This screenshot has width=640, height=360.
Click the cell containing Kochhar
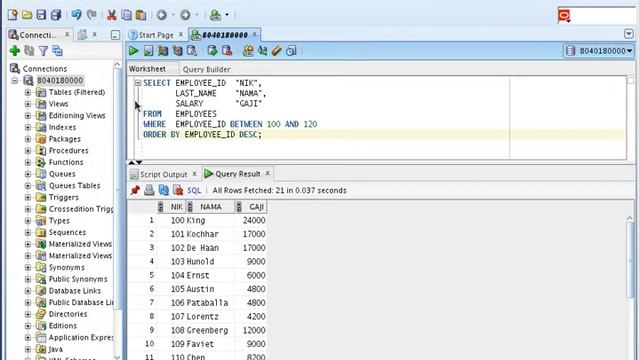(x=210, y=234)
